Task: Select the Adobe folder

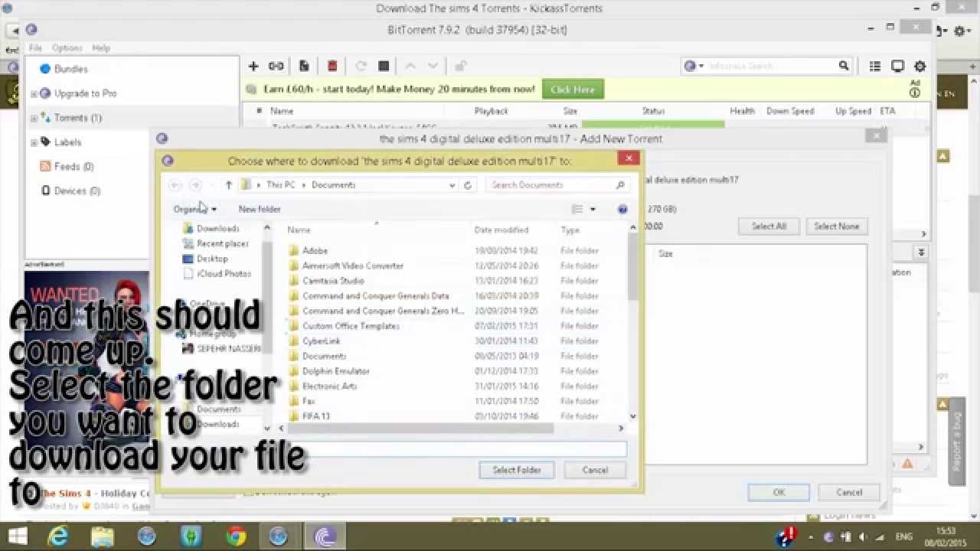Action: tap(315, 251)
